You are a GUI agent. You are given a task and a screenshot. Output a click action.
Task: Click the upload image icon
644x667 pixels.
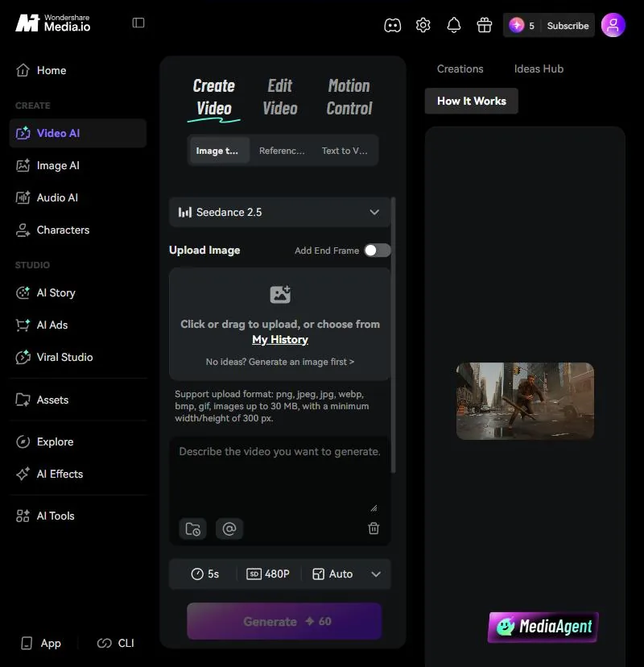click(x=280, y=294)
